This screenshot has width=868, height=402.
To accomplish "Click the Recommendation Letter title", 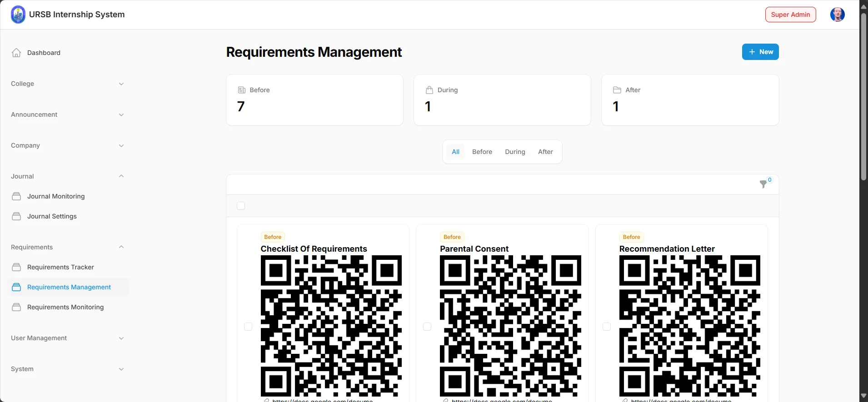I will [667, 249].
